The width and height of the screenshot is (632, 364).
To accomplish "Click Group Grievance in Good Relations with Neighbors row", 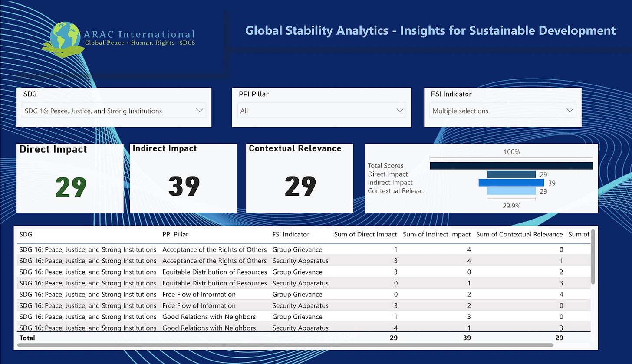I will [x=297, y=317].
